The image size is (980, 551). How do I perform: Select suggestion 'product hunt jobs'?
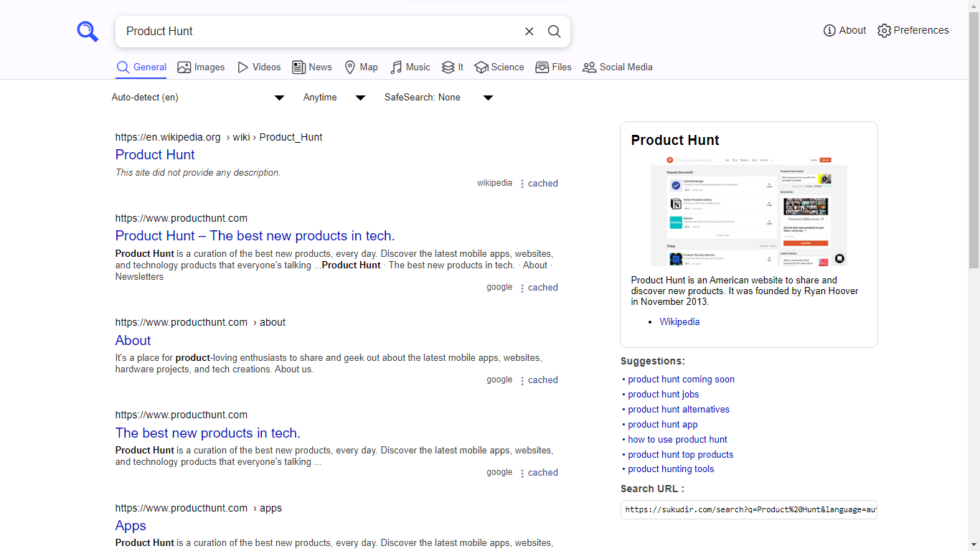[x=663, y=394]
